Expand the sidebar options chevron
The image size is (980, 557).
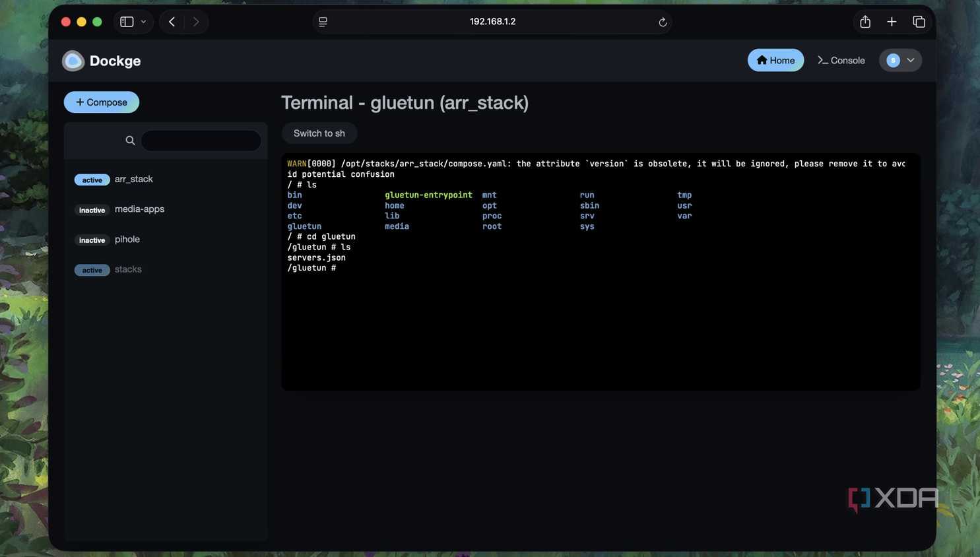pyautogui.click(x=143, y=22)
